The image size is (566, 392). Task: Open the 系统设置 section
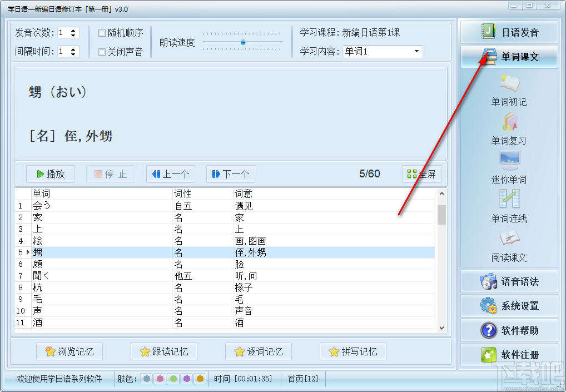pyautogui.click(x=509, y=306)
